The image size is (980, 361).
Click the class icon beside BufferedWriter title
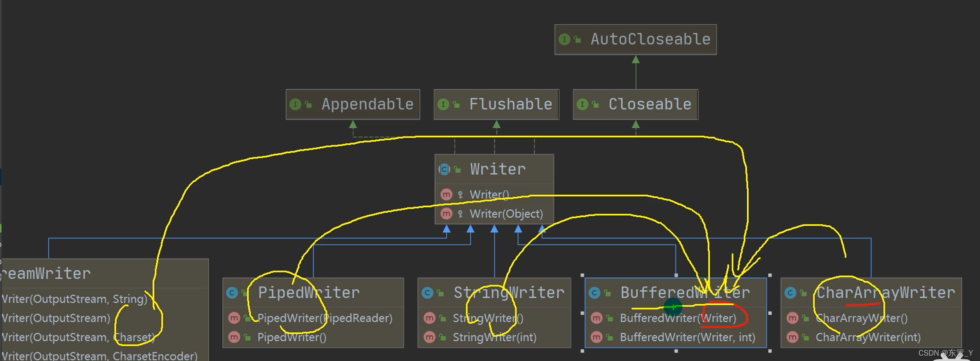pos(594,293)
